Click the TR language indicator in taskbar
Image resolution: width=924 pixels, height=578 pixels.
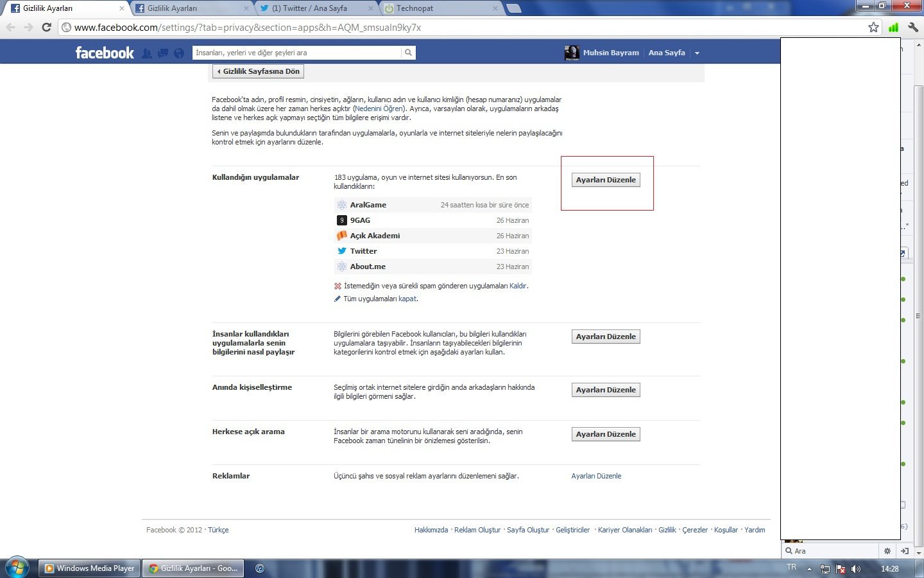[x=792, y=567]
